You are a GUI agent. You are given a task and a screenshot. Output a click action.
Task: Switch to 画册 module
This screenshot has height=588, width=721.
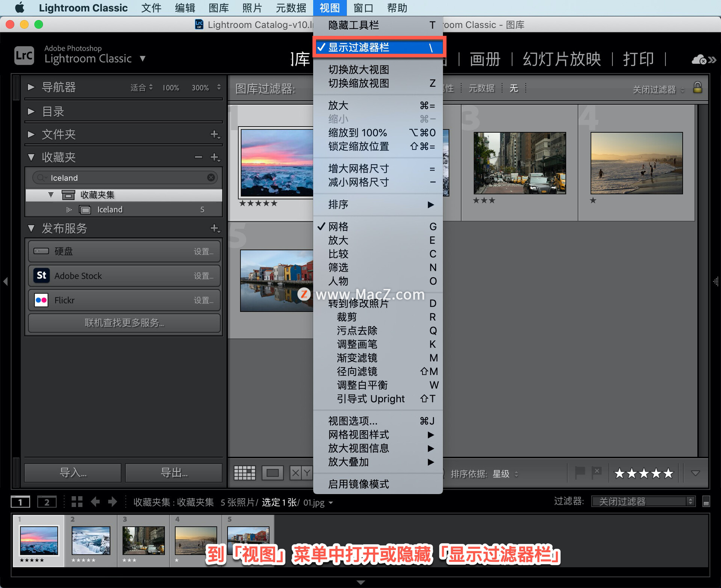(x=485, y=59)
